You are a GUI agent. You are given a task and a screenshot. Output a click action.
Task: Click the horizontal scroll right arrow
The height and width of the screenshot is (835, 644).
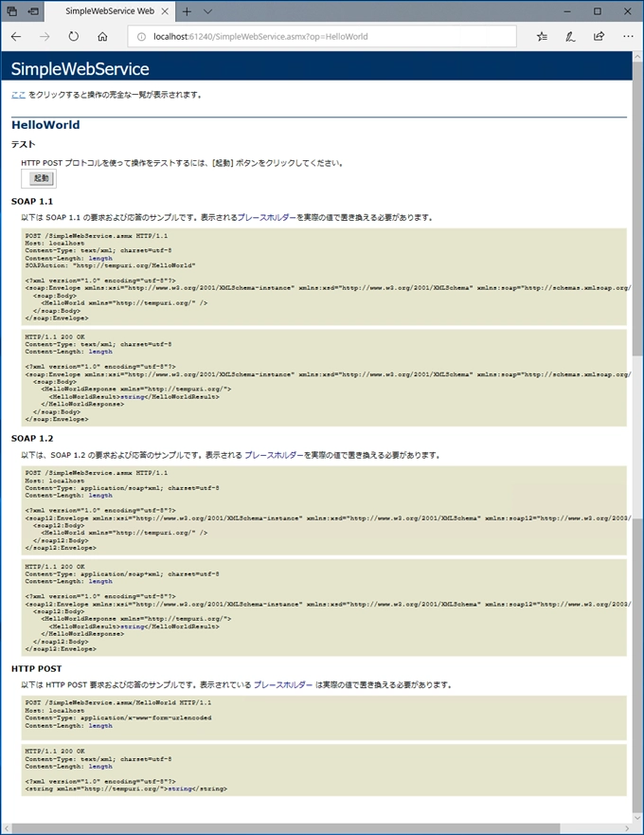tap(627, 828)
